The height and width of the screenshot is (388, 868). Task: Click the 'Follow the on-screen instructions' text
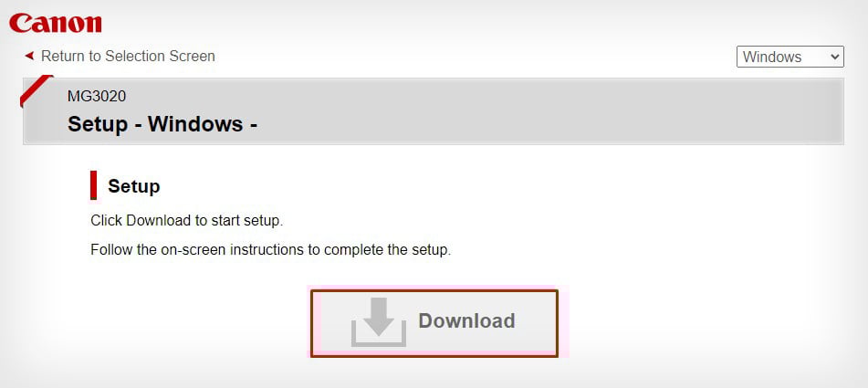point(271,249)
